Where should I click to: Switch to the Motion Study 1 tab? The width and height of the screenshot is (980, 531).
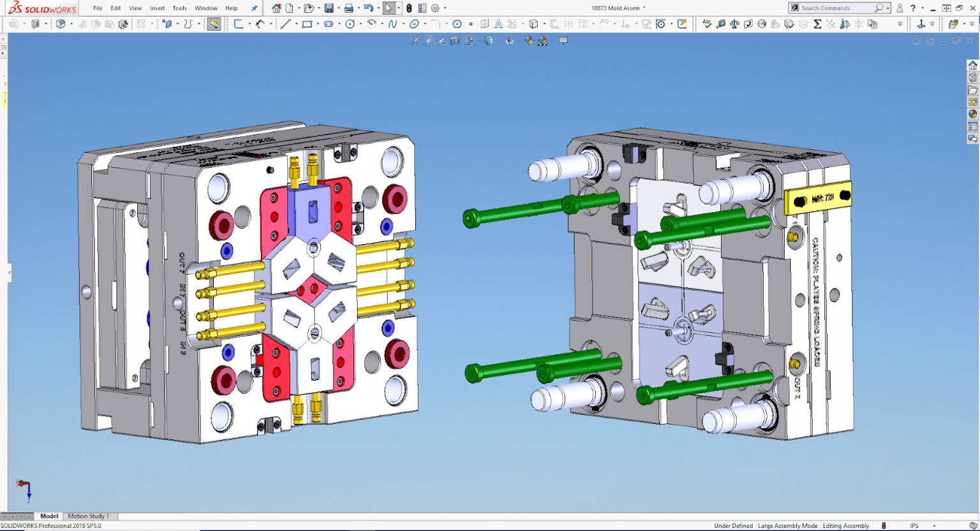tap(88, 516)
